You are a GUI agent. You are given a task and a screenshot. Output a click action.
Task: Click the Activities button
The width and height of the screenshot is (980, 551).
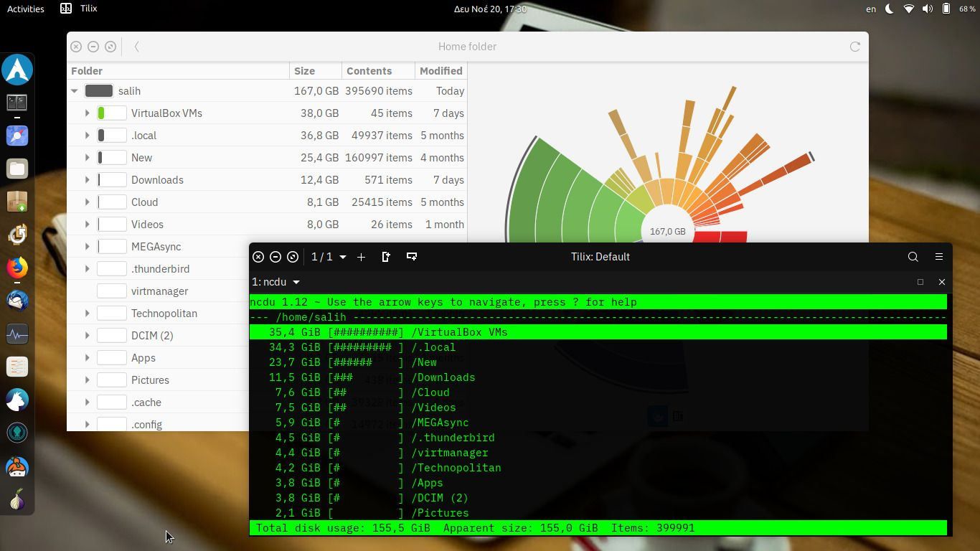(25, 9)
